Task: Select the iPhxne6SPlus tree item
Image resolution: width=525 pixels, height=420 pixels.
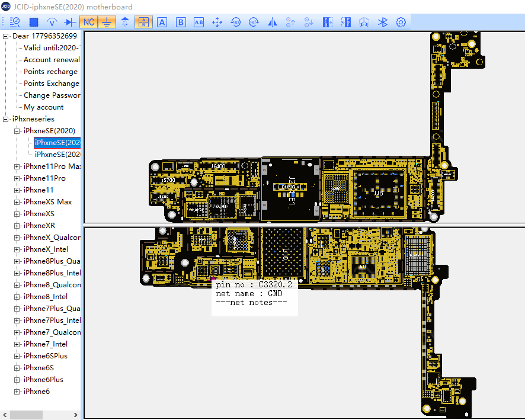Action: (x=45, y=356)
